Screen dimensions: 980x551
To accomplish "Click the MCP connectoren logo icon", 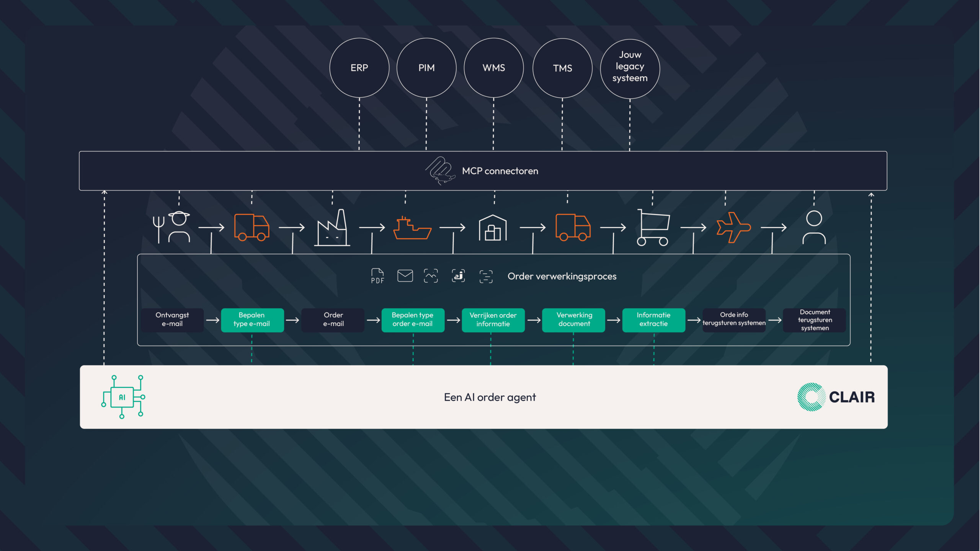I will pos(440,171).
